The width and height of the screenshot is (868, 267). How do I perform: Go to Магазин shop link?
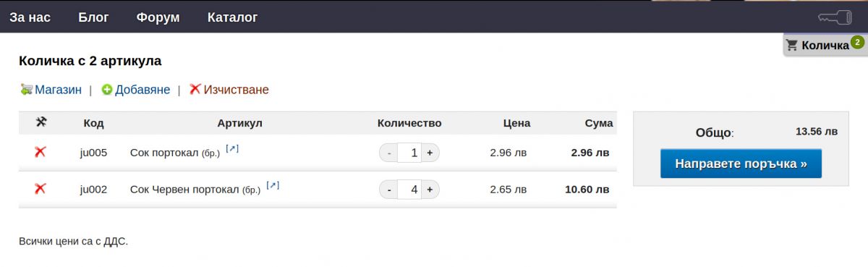51,90
